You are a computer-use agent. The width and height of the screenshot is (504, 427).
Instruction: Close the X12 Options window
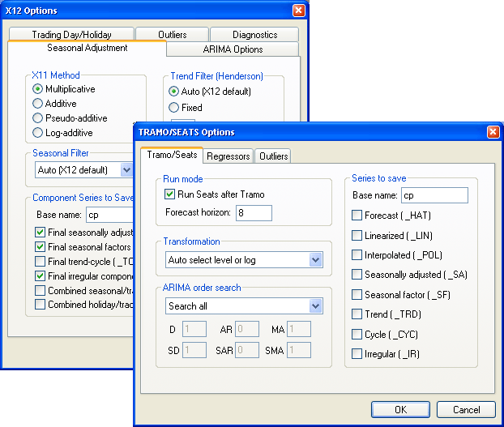pyautogui.click(x=298, y=11)
